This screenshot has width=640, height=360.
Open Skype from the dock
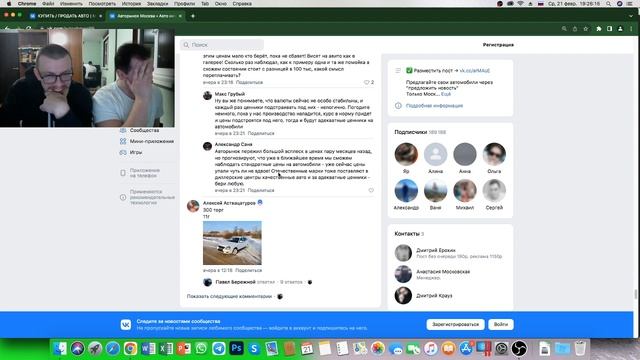click(254, 348)
